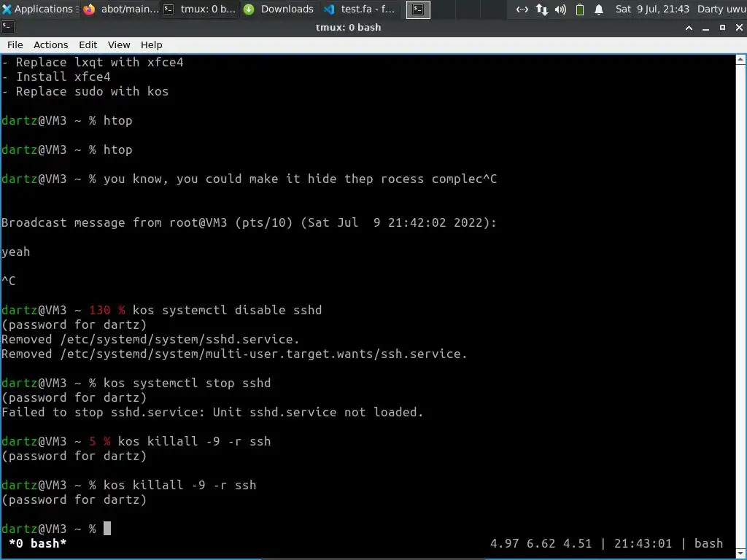Click the clock showing Sat 9 Jul, 21:43

point(651,9)
